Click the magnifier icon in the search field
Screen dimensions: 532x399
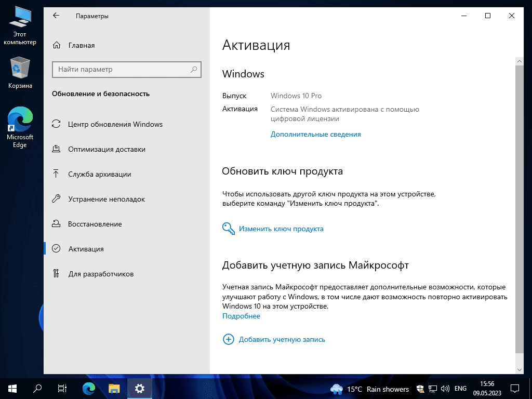194,69
